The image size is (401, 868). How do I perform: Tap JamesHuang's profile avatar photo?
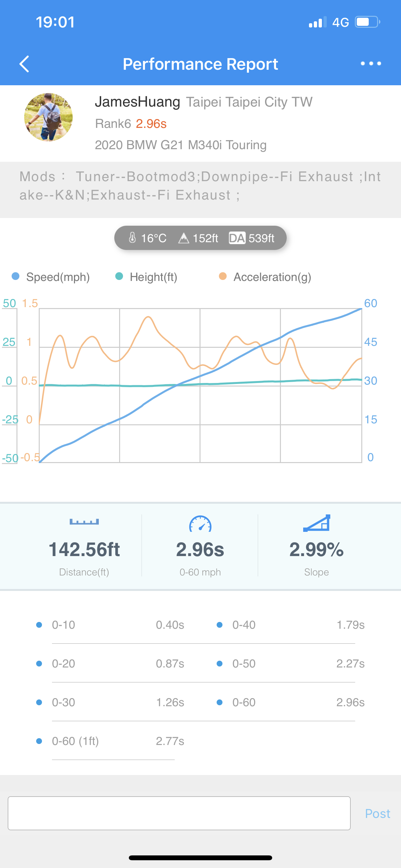click(48, 117)
